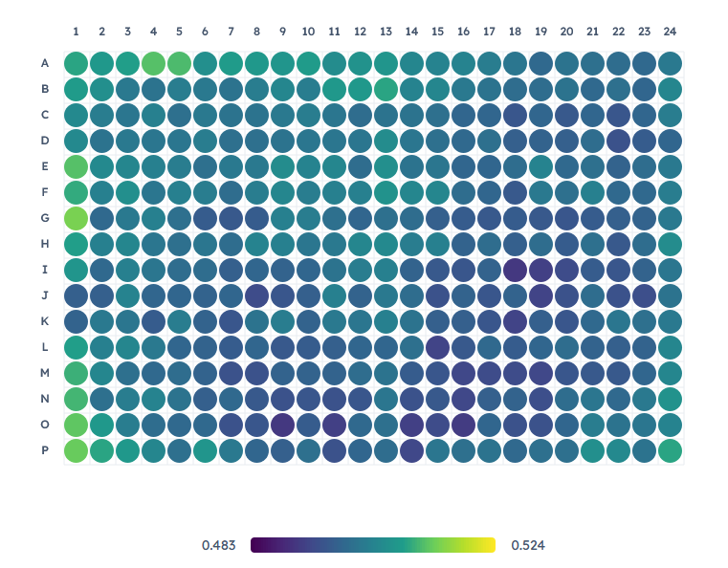Click well O9 in the heatmap
Image resolution: width=728 pixels, height=568 pixels.
tap(283, 425)
